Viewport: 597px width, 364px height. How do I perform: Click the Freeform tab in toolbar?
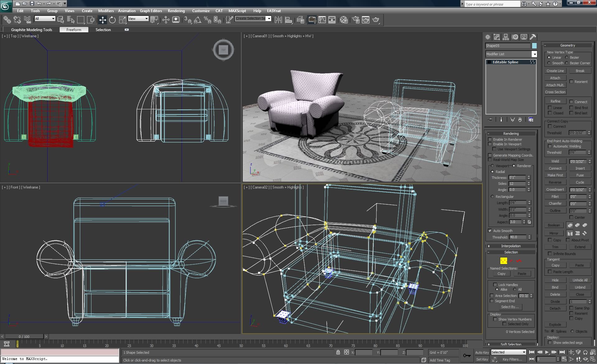[74, 30]
